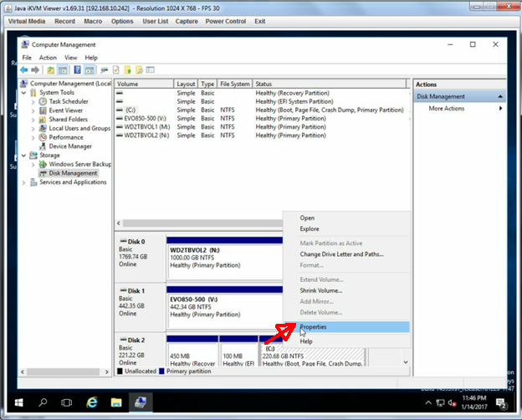Click the Connect/Refresh disk toolbar icon
This screenshot has height=420, width=522.
tap(105, 70)
